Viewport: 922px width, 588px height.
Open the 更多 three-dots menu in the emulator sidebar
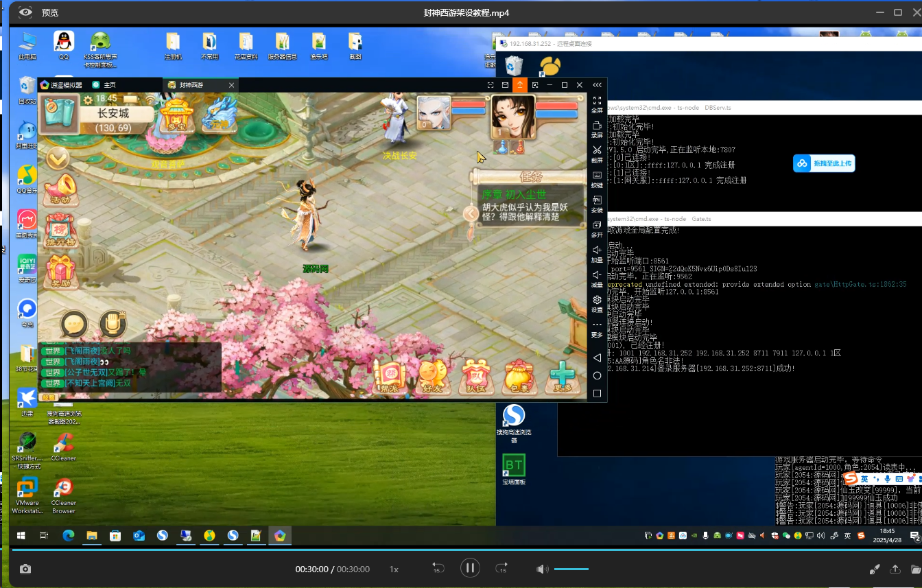tap(597, 328)
